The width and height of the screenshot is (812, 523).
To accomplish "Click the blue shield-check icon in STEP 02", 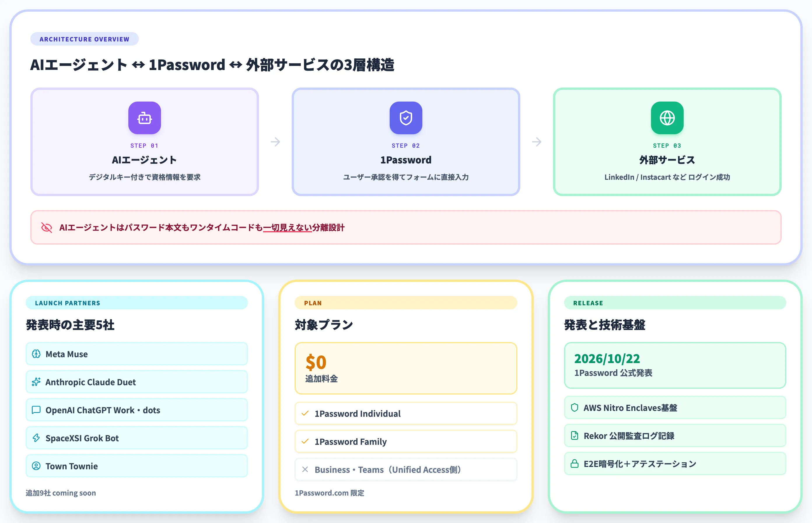I will 406,118.
